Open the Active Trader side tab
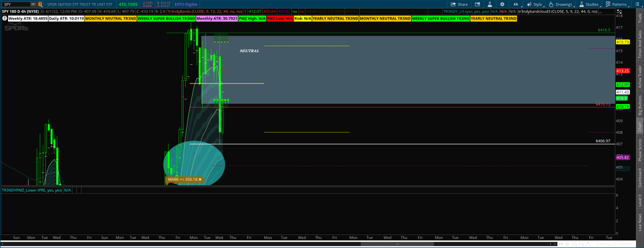The height and width of the screenshot is (248, 644). [639, 76]
